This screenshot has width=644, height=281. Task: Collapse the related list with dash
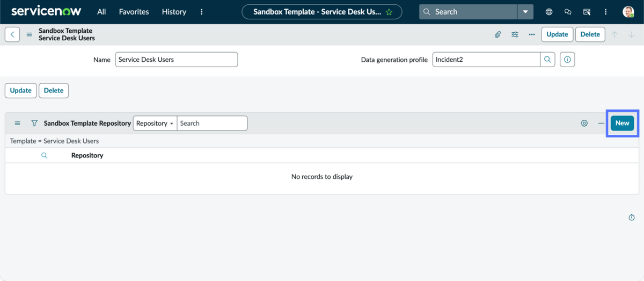(601, 123)
